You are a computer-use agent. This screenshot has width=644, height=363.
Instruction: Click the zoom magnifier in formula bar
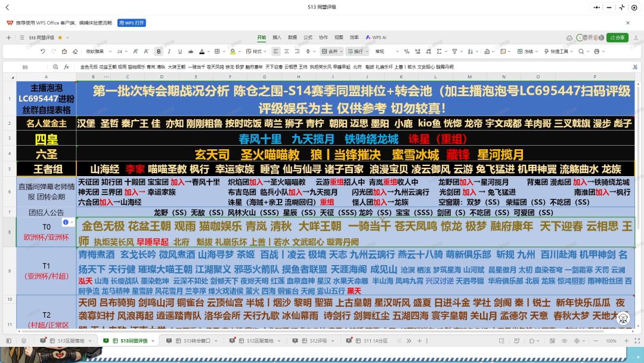coord(55,67)
